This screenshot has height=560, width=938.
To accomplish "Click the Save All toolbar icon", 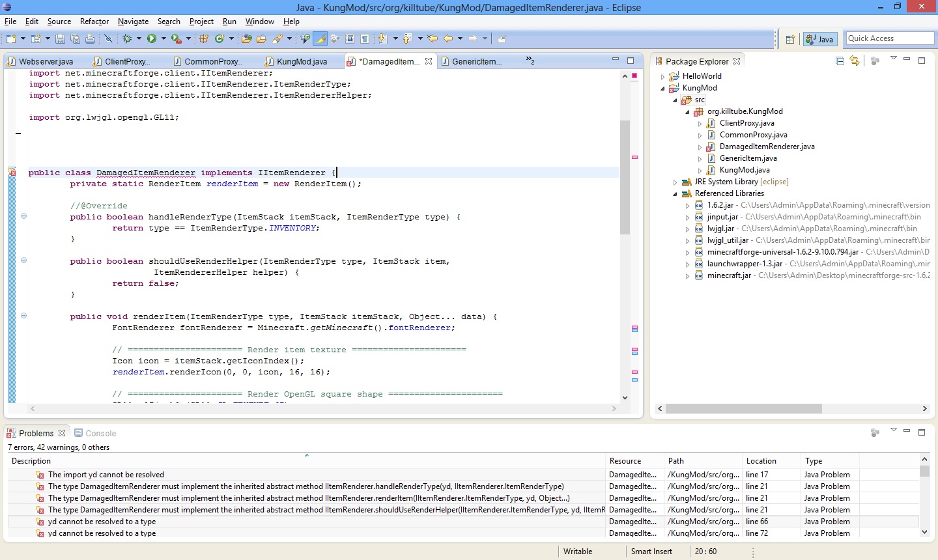I will click(75, 39).
